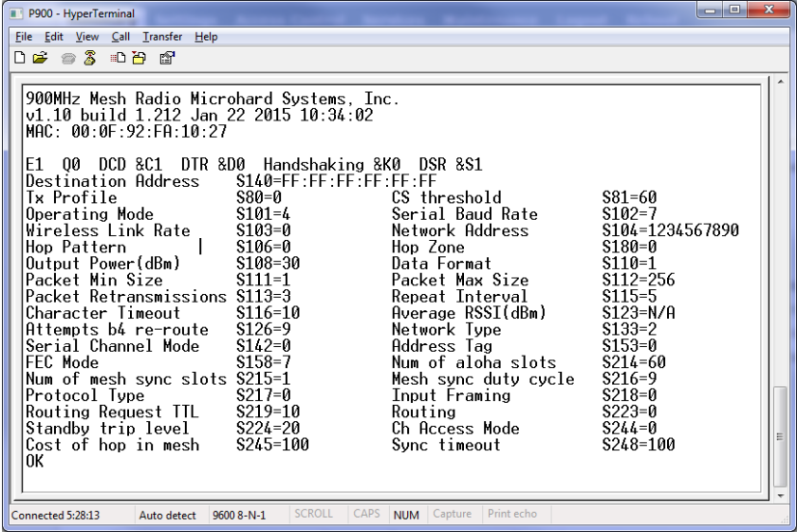Click the vertical scrollbar up arrow
This screenshot has width=797, height=532.
(x=780, y=82)
